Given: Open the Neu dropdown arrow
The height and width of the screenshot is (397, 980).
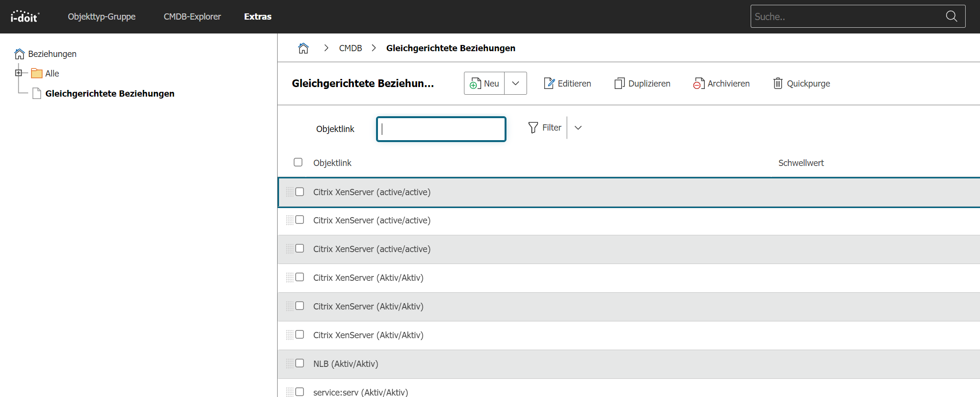Looking at the screenshot, I should coord(516,83).
